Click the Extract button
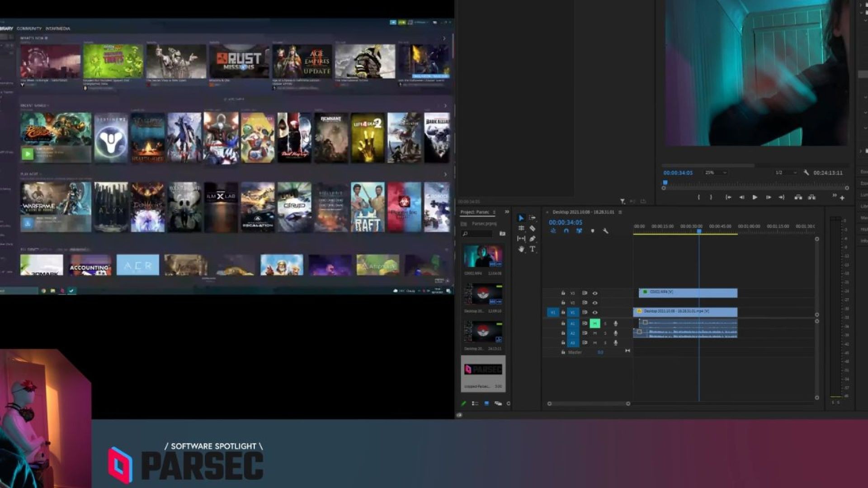 (812, 197)
